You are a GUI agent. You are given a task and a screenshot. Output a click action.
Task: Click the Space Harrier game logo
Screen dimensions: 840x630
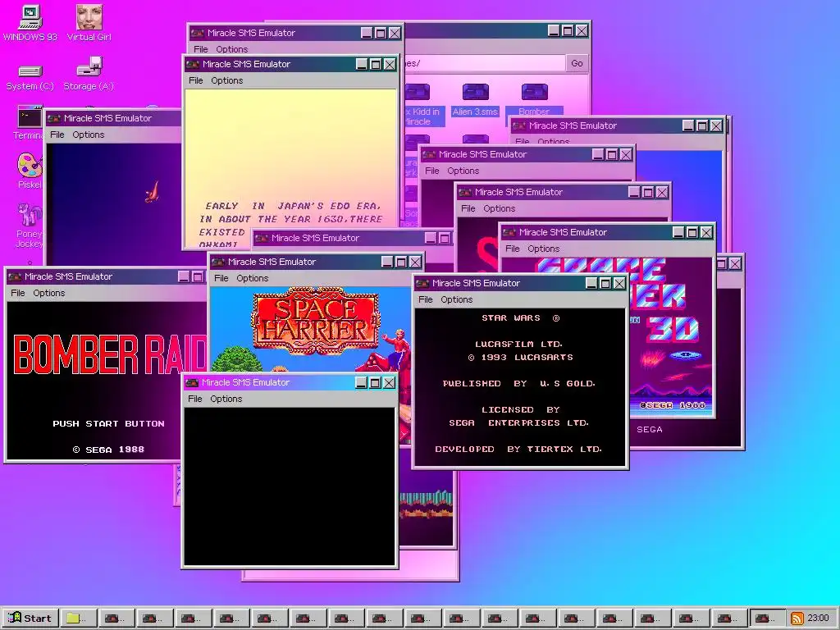316,321
